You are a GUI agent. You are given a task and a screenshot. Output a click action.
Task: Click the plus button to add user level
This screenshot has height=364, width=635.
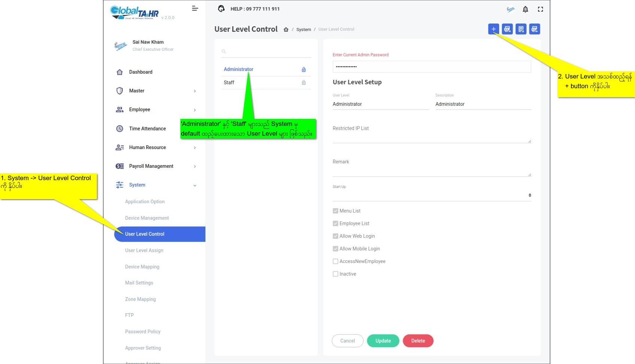494,29
